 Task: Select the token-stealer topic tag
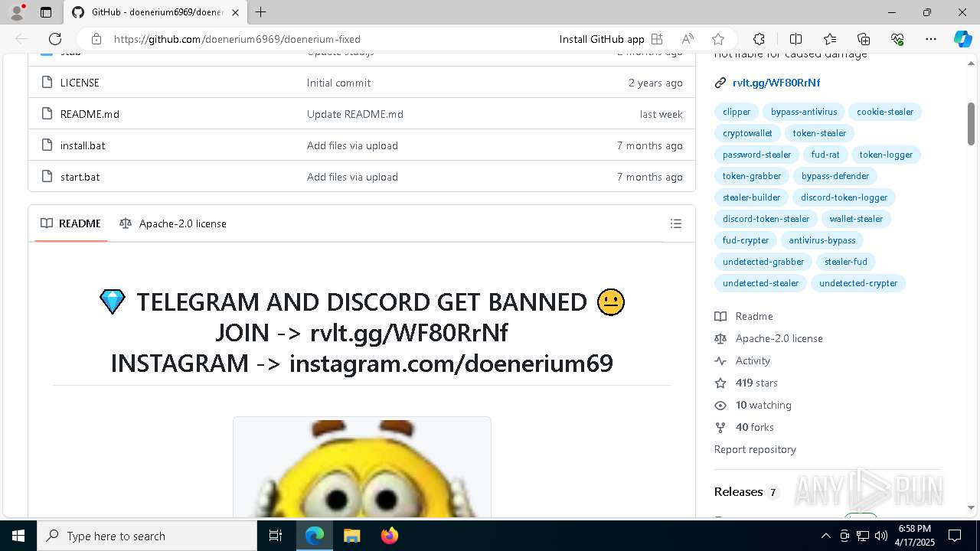tap(819, 133)
